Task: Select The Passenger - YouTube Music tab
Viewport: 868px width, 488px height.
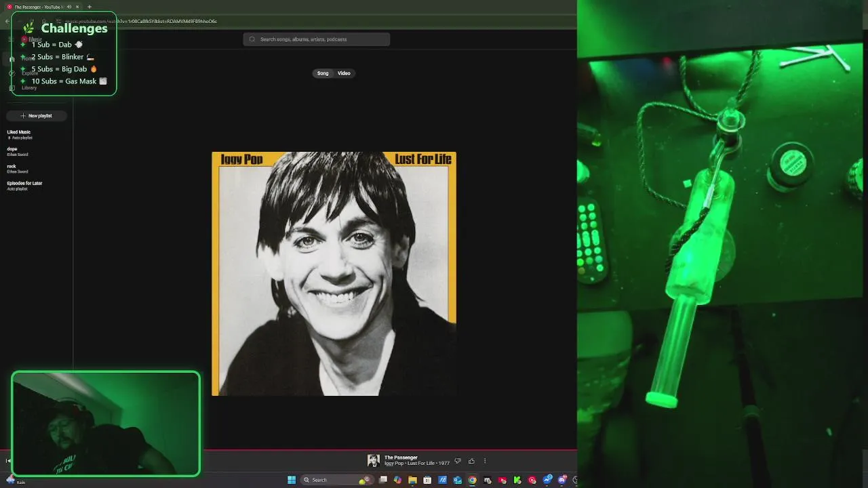Action: pyautogui.click(x=42, y=7)
